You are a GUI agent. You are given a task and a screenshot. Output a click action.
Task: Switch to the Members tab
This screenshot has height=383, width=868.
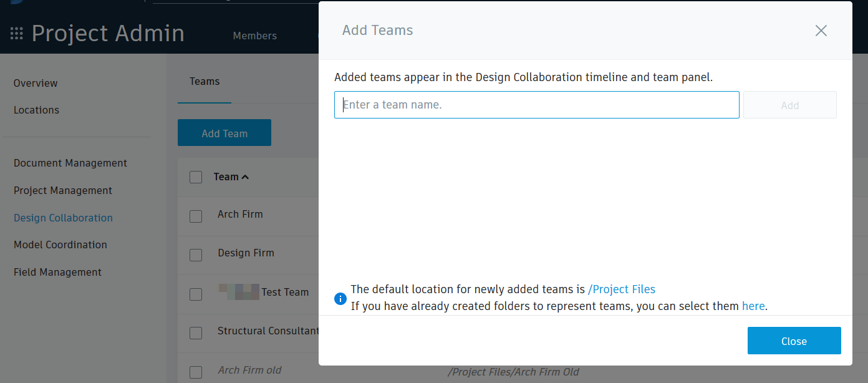[254, 36]
